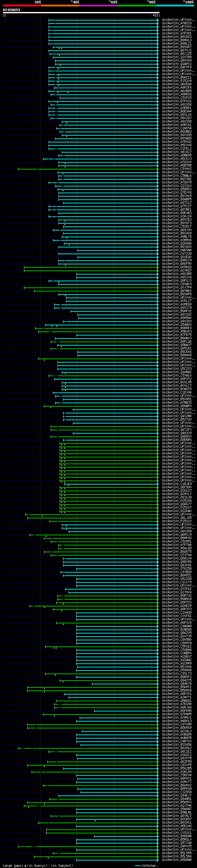
Task: Select the UniRef100_B5L585 label
Action: point(177,853)
